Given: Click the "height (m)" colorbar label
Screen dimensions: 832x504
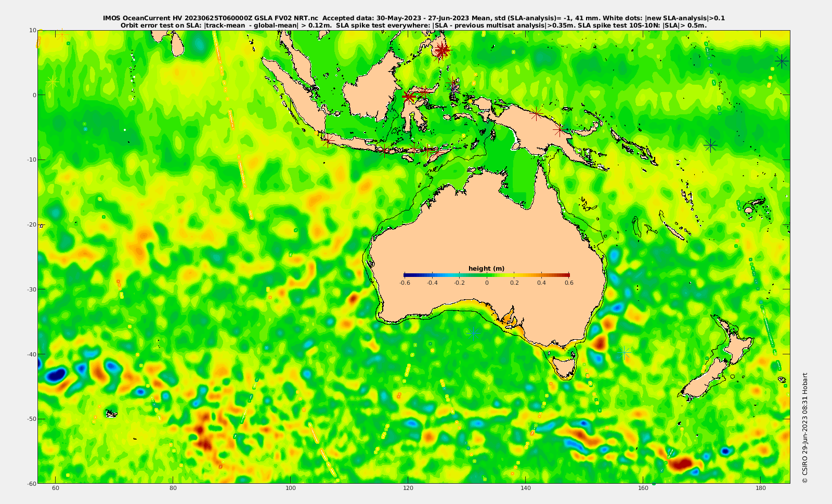Looking at the screenshot, I should [x=486, y=269].
